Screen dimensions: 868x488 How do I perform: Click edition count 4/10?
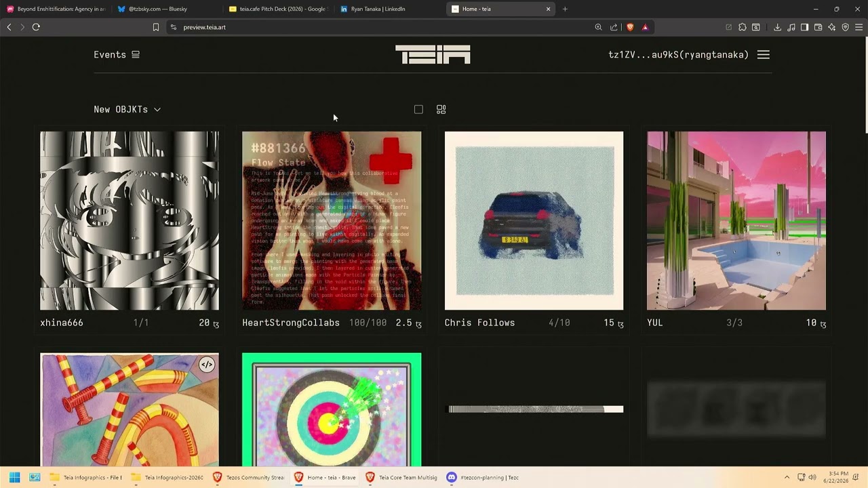[559, 323]
